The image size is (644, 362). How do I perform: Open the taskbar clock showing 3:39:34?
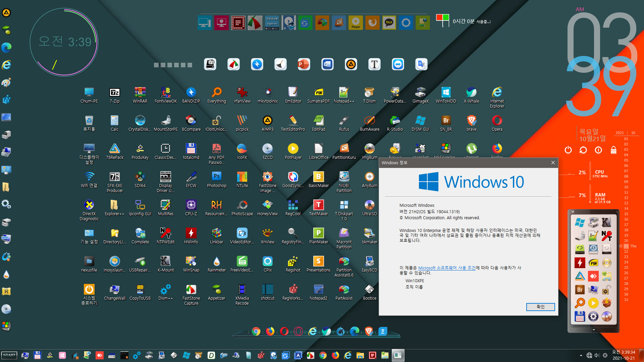click(x=624, y=355)
